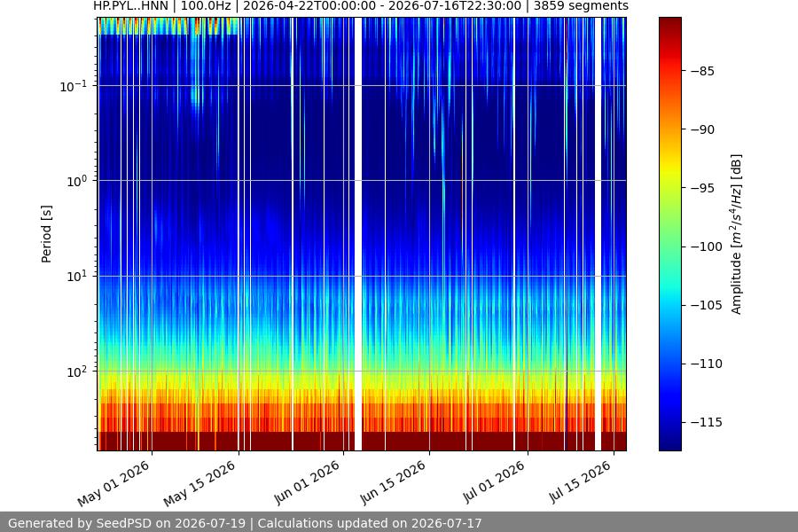Click the 10⁻¹ period tick label
The width and height of the screenshot is (798, 532).
[73, 86]
